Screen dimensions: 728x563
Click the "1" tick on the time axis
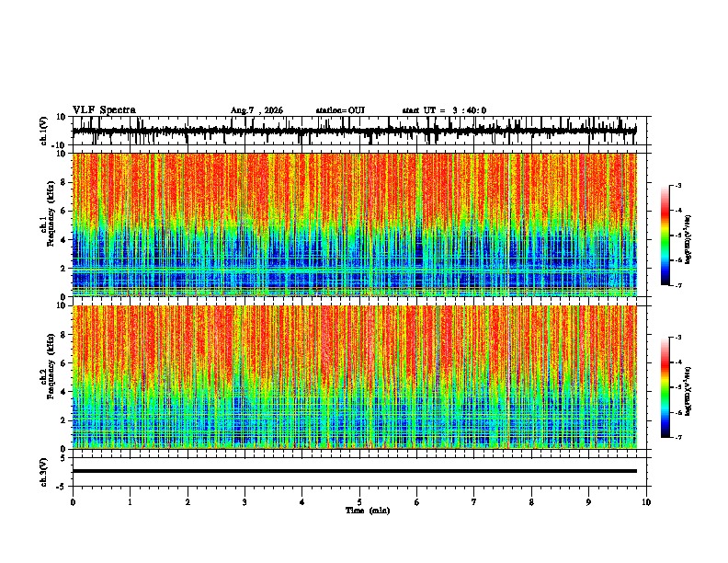pos(130,502)
